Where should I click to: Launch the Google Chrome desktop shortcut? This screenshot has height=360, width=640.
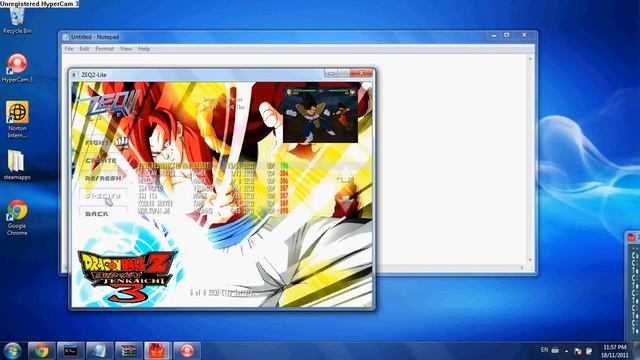pyautogui.click(x=17, y=217)
